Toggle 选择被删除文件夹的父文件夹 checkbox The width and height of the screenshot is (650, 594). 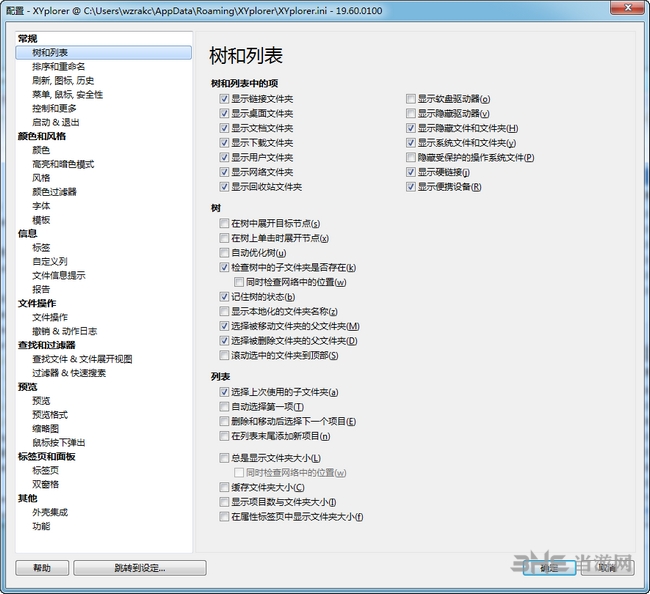pos(224,341)
